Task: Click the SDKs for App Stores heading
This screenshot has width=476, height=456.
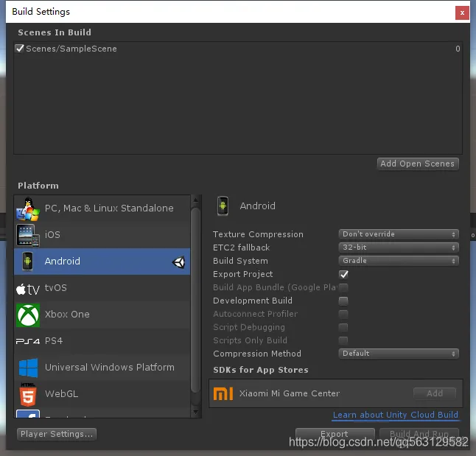Action: click(261, 370)
